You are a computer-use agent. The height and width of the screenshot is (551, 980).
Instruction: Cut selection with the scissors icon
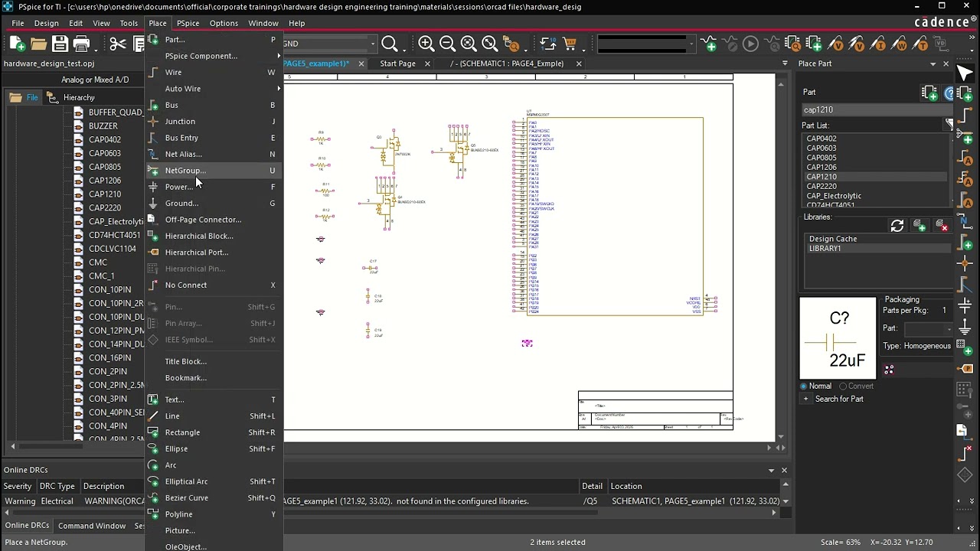point(117,44)
